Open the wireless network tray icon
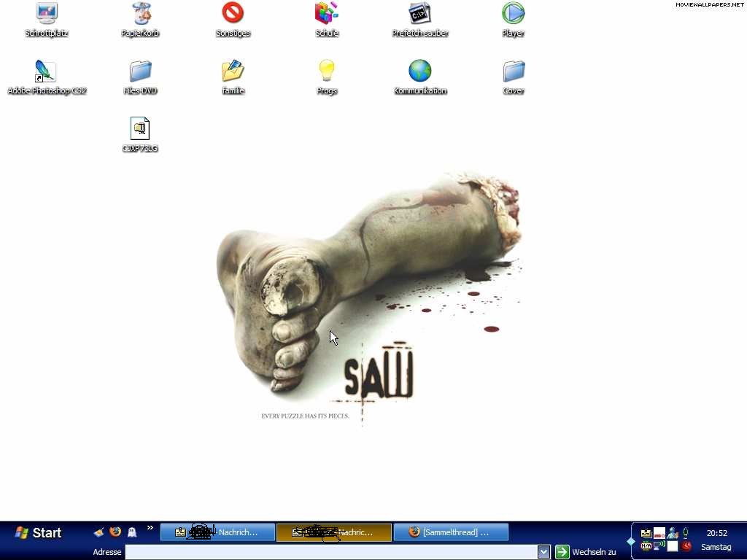The image size is (747, 560). coord(659,545)
